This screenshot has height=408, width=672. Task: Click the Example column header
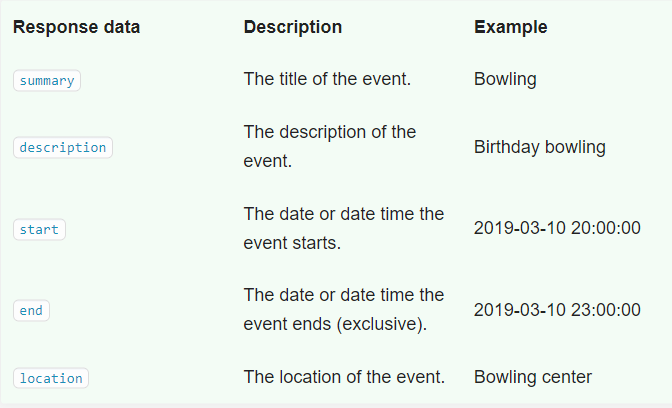[x=510, y=27]
